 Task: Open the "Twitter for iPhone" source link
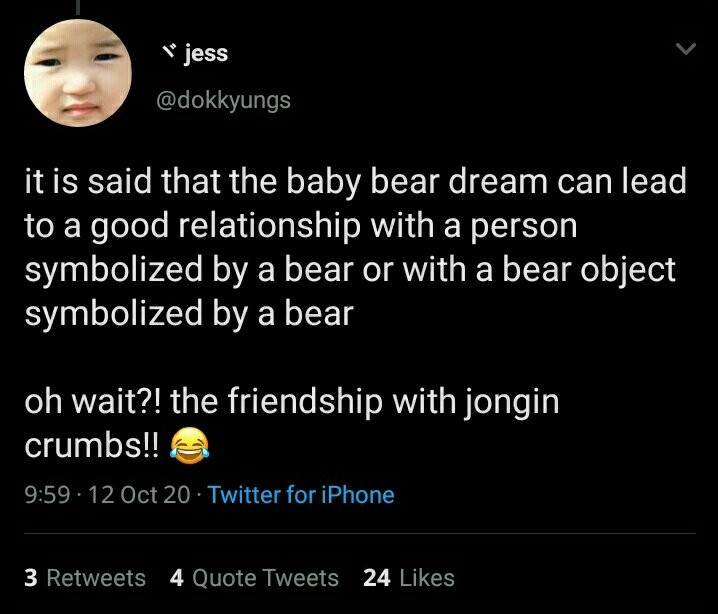point(300,494)
